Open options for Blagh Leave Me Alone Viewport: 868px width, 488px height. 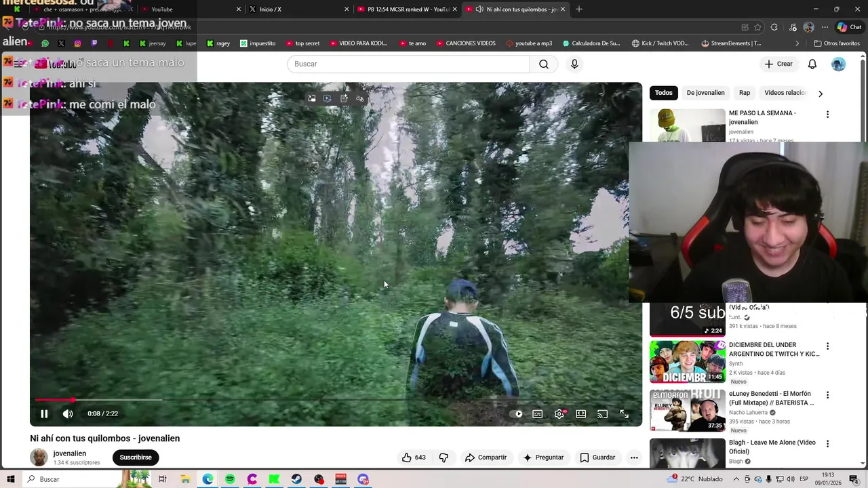[x=827, y=444]
